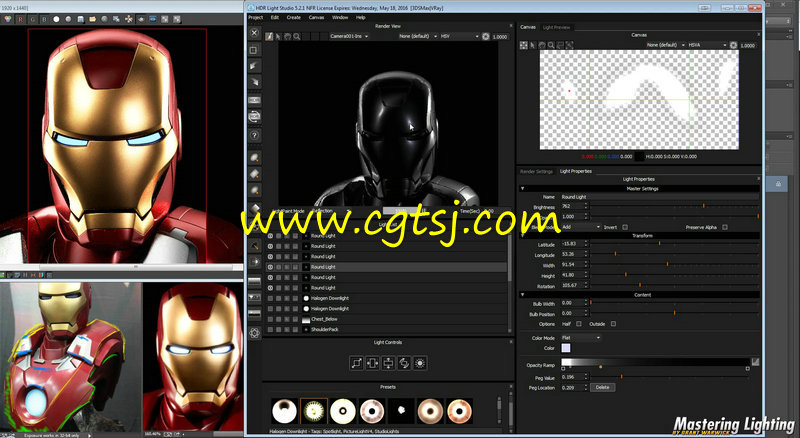Click the exposure aperture icon in Render View toolbar
This screenshot has width=800, height=438.
[486, 36]
